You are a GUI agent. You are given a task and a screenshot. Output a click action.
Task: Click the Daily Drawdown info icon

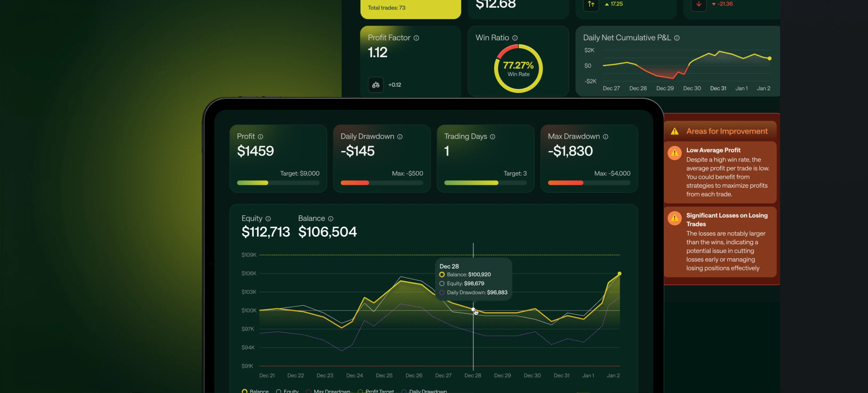pos(400,137)
